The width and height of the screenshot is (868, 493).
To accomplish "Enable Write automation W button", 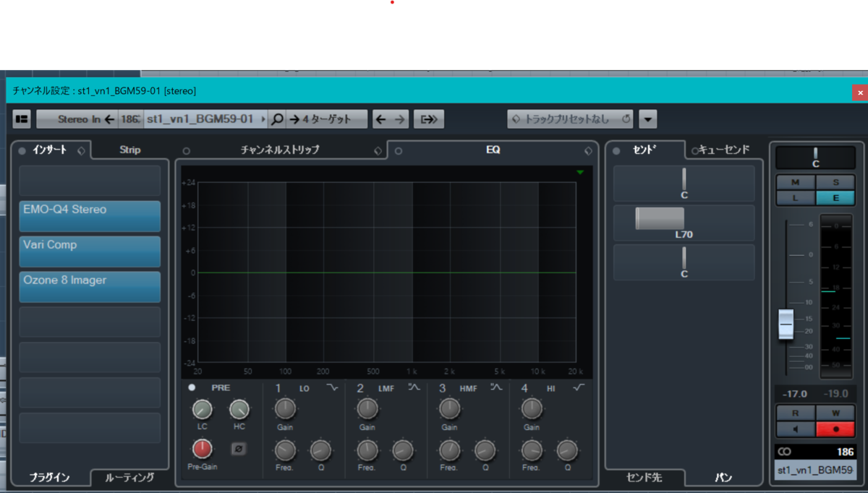I will coord(835,413).
